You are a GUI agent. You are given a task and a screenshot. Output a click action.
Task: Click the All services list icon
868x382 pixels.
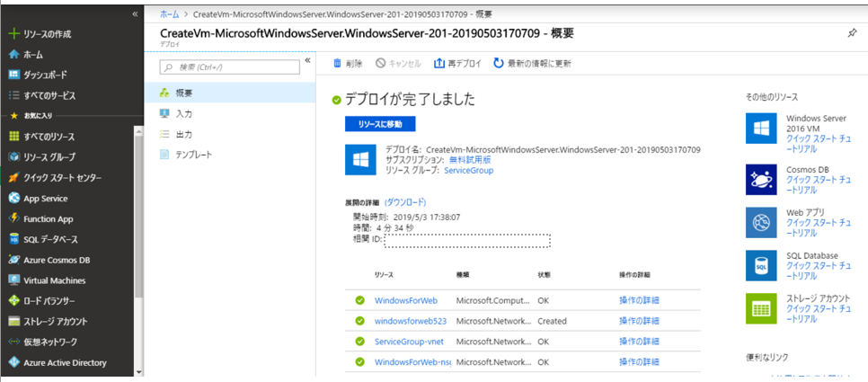(x=14, y=95)
